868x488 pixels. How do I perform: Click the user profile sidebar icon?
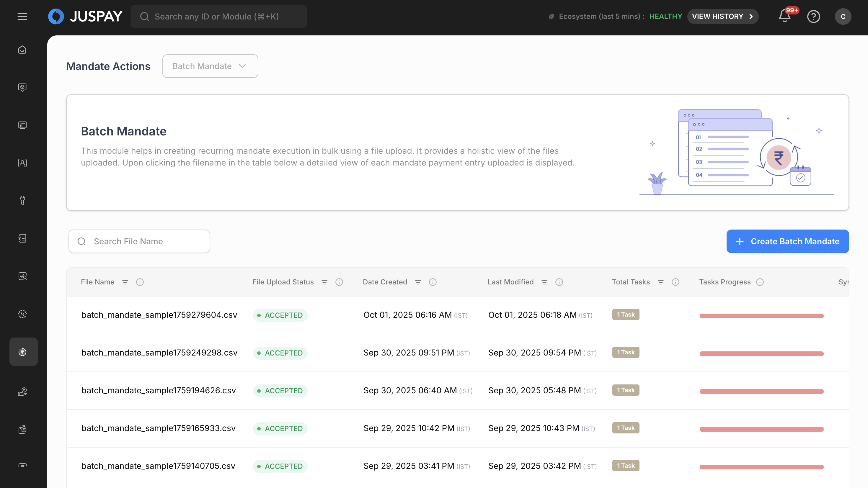(x=22, y=163)
